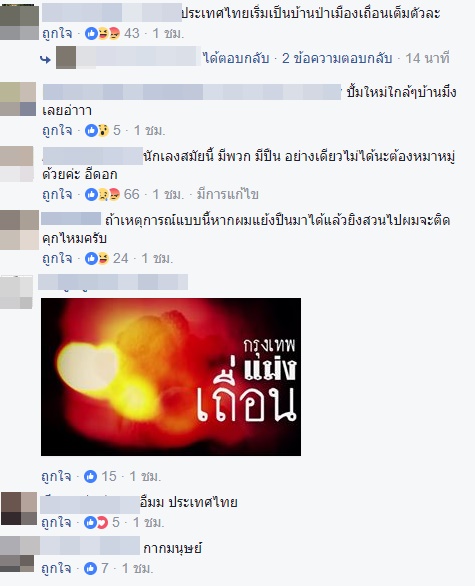Click like icon next to count 7
Viewport: 475px width, 586px height.
90,568
